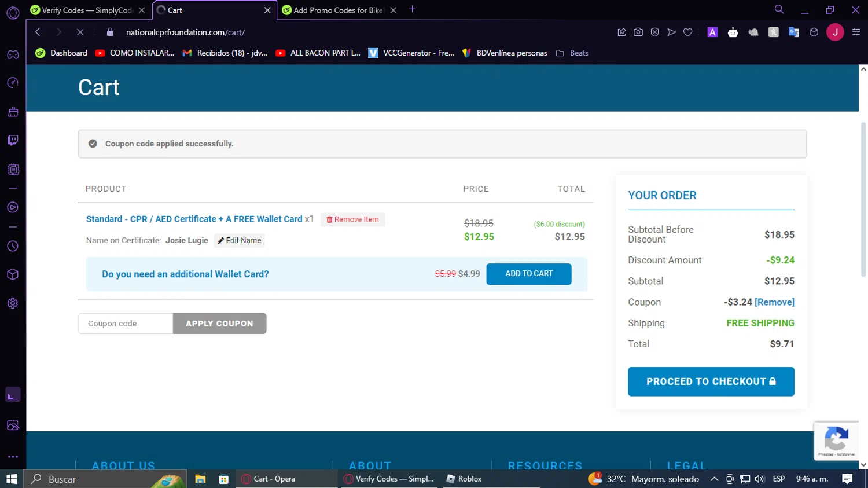
Task: Open the white robot extension
Action: pos(733,32)
